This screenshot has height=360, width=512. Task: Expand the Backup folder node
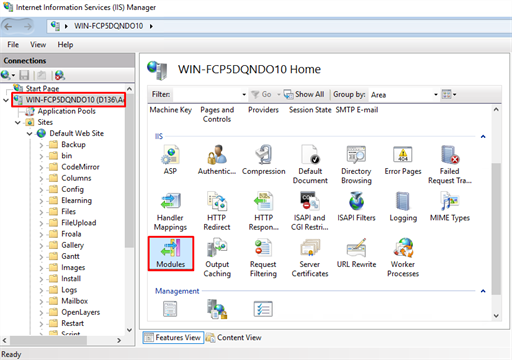(x=41, y=145)
